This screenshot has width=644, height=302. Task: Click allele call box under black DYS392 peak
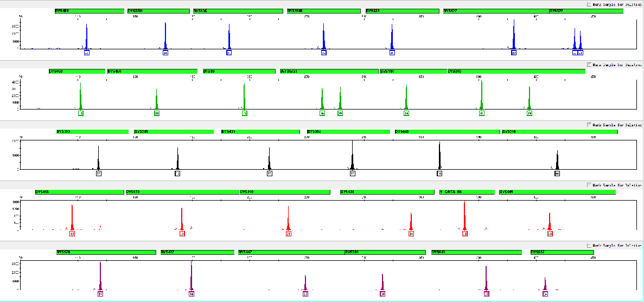tap(353, 174)
